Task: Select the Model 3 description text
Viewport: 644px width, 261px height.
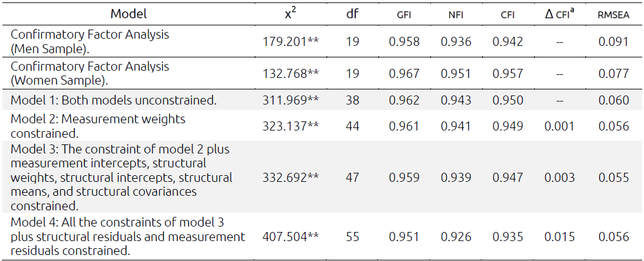Action: (x=121, y=178)
